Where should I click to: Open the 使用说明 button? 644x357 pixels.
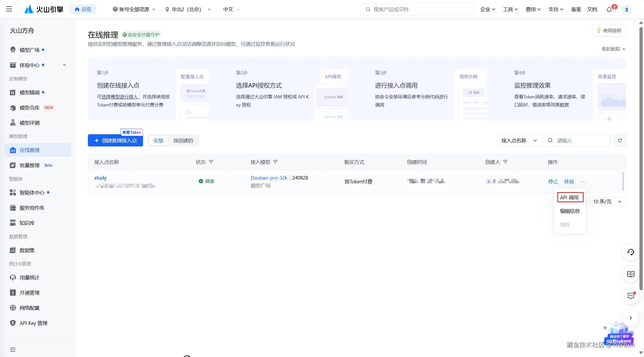click(609, 30)
